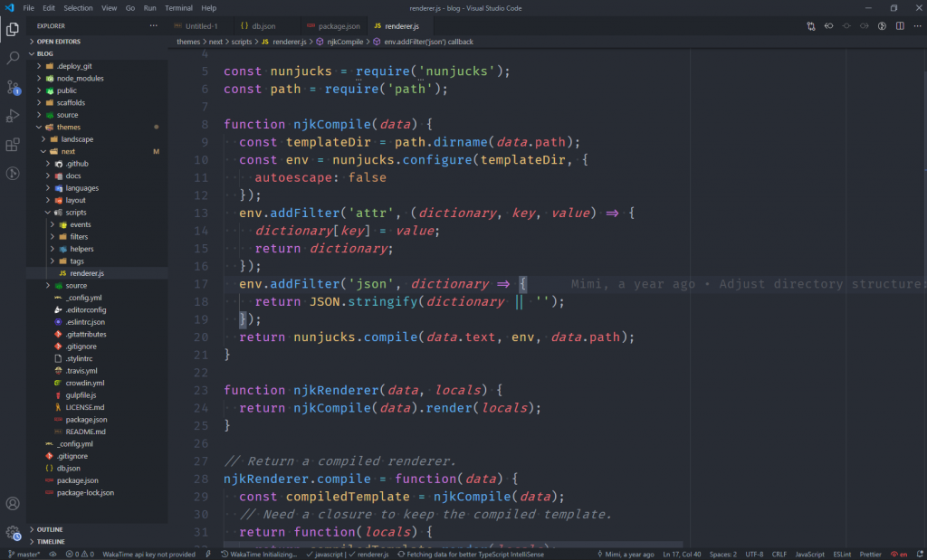Open the package-lock.json file
This screenshot has height=560, width=927.
click(97, 493)
